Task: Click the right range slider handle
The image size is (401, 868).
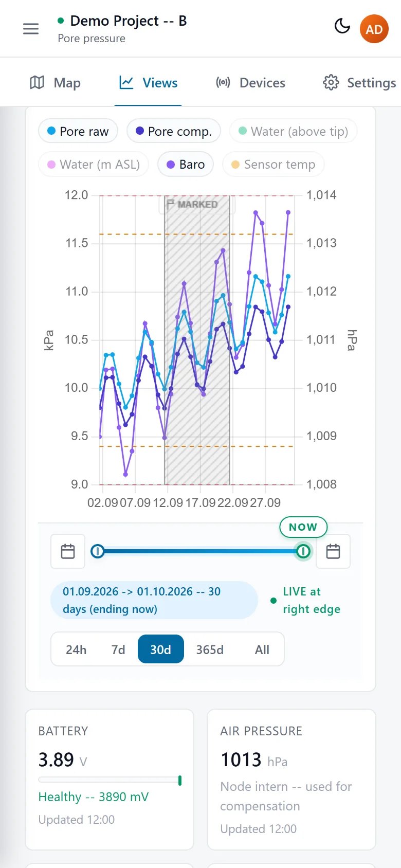Action: pyautogui.click(x=303, y=551)
